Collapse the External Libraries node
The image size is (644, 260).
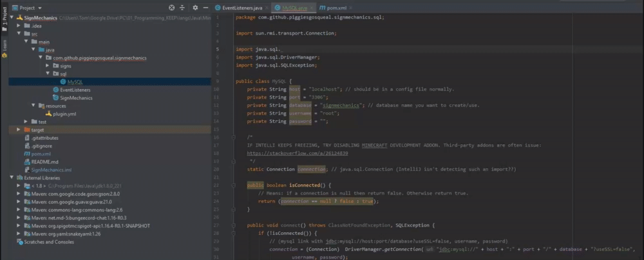(12, 177)
